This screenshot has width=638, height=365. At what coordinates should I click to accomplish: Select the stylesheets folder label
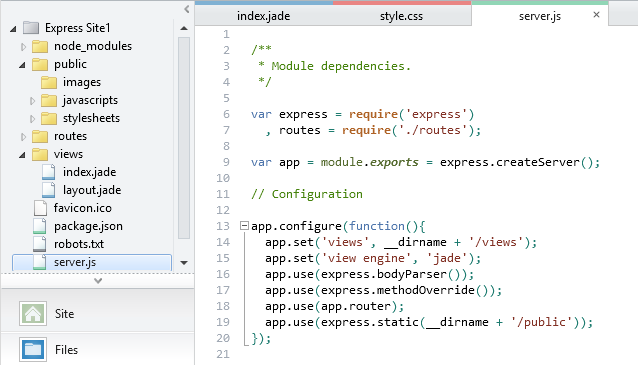(91, 118)
